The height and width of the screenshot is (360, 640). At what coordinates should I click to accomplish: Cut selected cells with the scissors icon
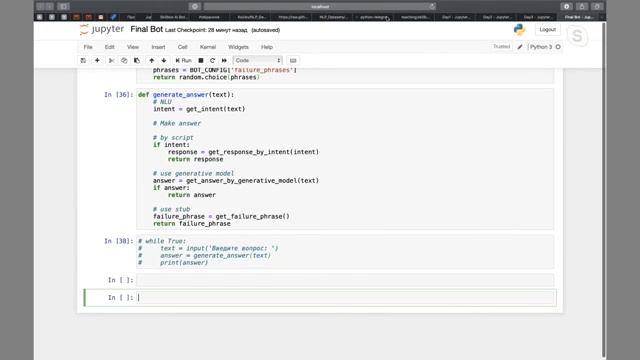tap(111, 60)
